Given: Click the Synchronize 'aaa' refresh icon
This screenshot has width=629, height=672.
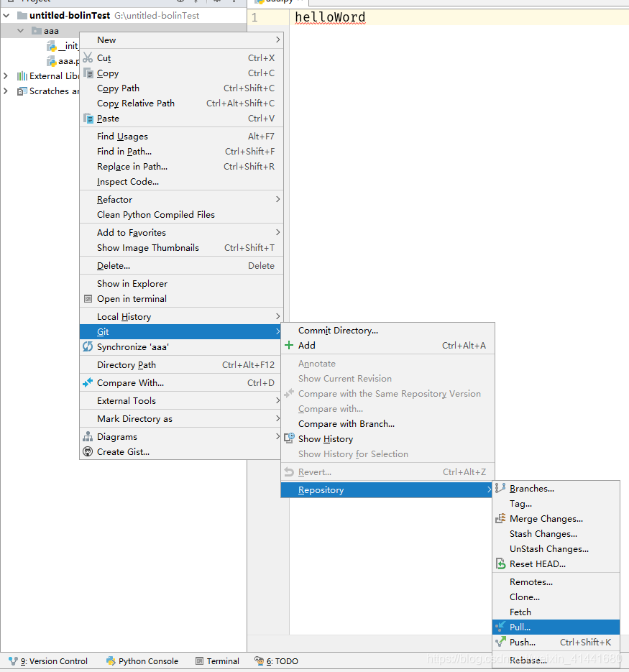Looking at the screenshot, I should [x=88, y=346].
